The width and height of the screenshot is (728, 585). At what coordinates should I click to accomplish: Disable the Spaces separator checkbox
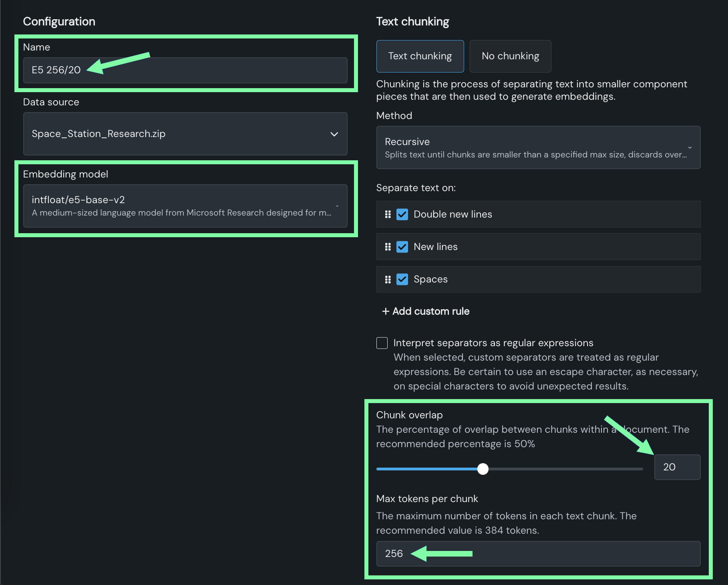point(402,279)
